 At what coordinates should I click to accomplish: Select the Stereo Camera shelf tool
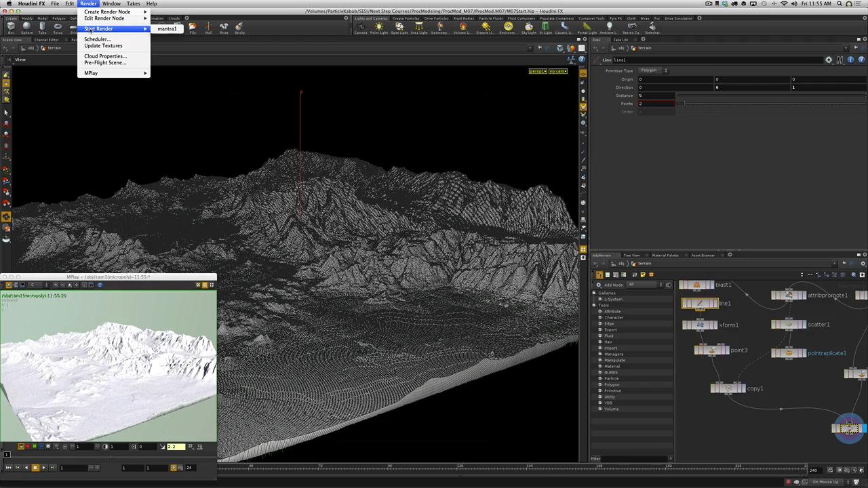pos(632,28)
